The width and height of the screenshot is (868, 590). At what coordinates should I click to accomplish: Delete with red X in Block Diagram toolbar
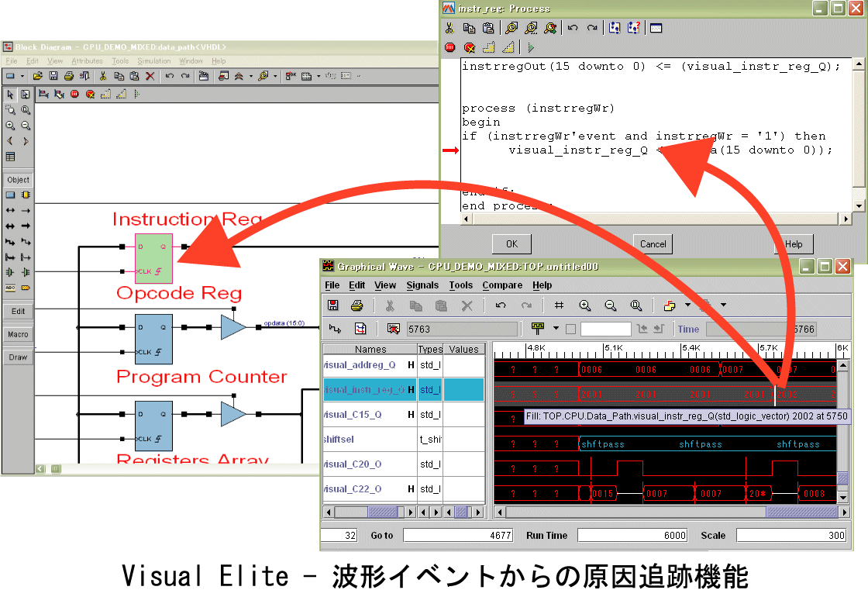tap(150, 76)
